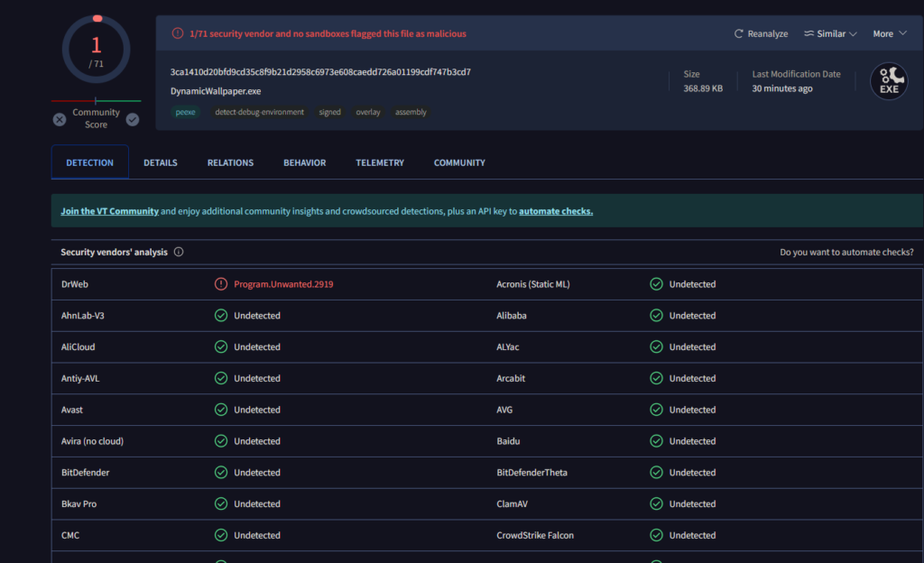This screenshot has height=563, width=924.
Task: Click the community score upvote check icon
Action: 133,120
